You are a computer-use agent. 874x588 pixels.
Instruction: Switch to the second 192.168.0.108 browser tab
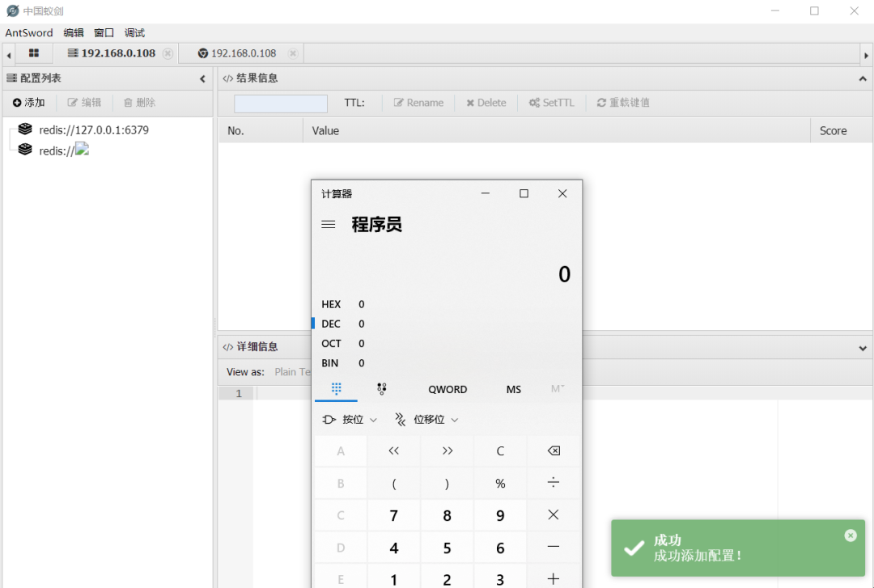(237, 53)
